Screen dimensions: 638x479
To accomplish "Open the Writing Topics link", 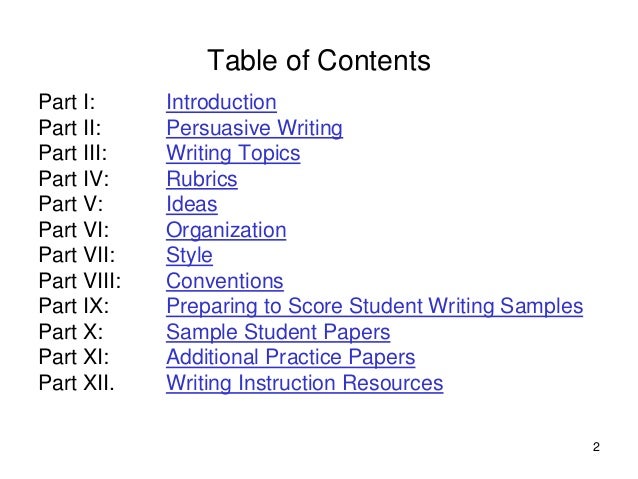I will 233,153.
